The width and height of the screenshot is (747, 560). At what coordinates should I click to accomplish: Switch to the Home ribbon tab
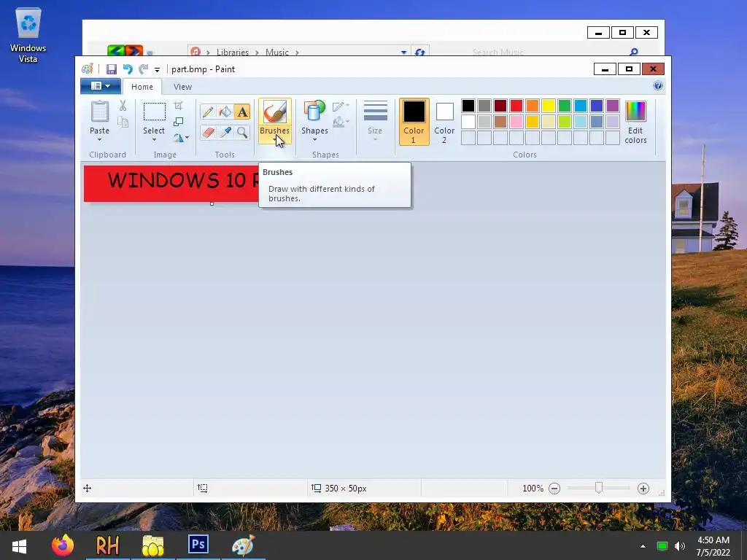pos(142,87)
